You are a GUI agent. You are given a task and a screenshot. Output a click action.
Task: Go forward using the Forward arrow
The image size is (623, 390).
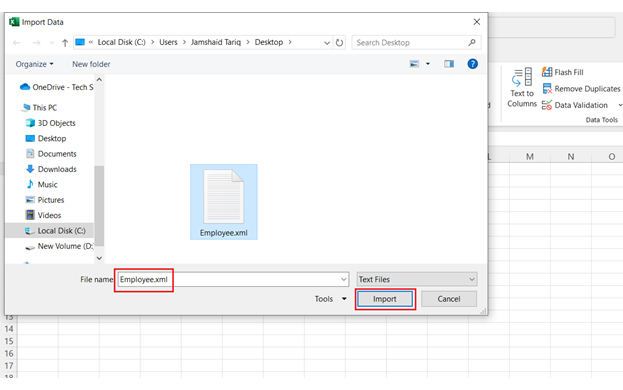(x=36, y=42)
